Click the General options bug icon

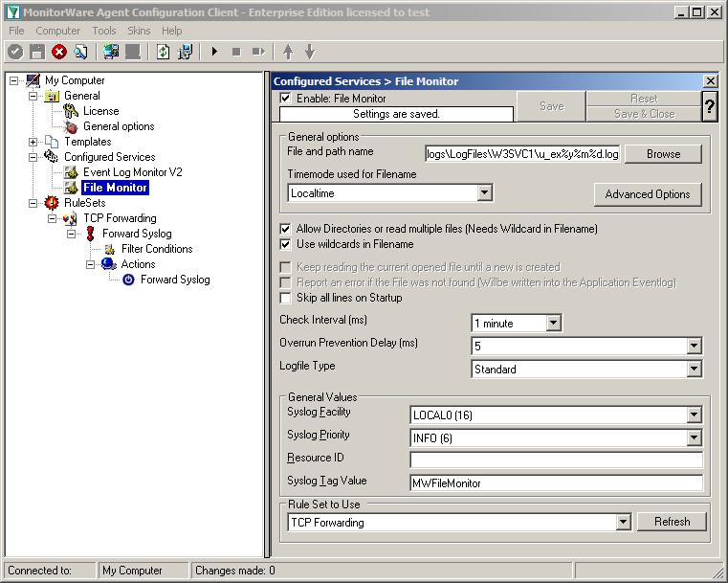coord(71,126)
